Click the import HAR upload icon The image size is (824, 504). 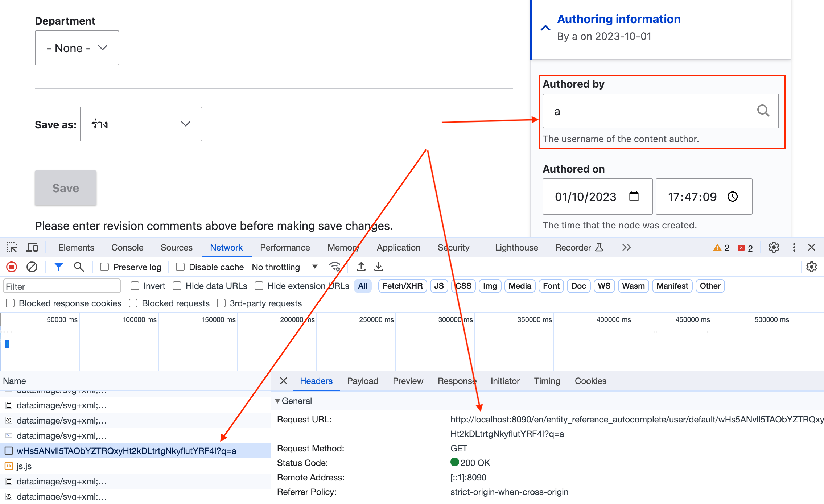tap(361, 267)
